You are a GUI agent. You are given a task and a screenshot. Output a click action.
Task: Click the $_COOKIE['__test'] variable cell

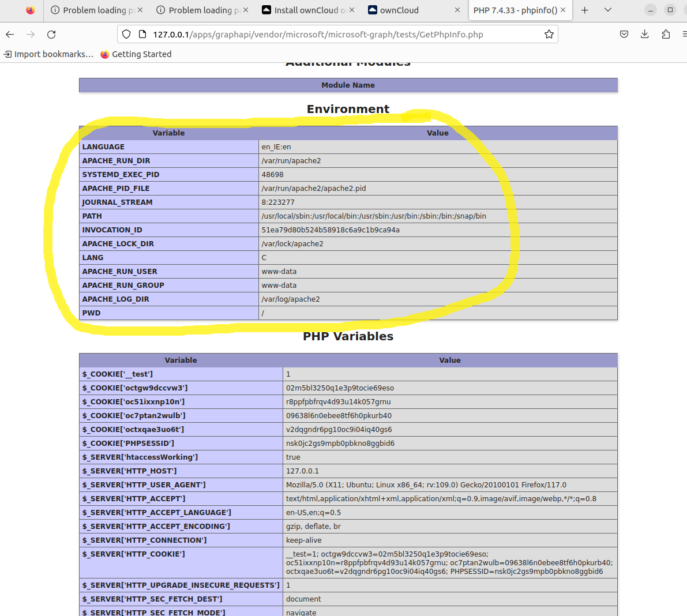tap(181, 374)
